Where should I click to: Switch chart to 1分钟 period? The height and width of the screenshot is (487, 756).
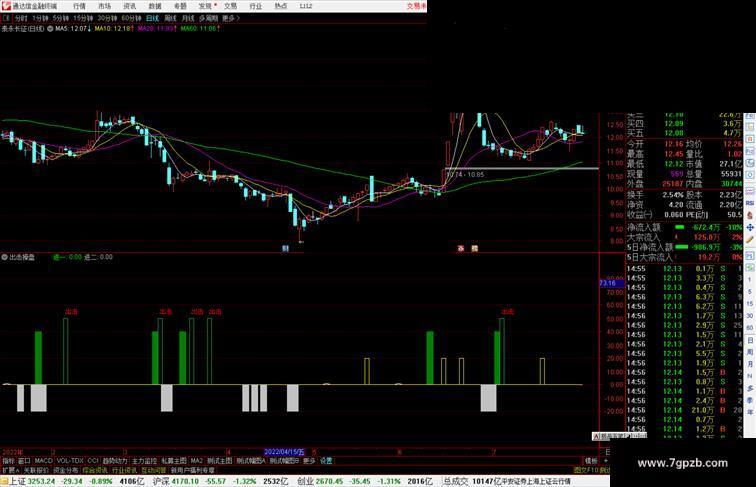[40, 18]
